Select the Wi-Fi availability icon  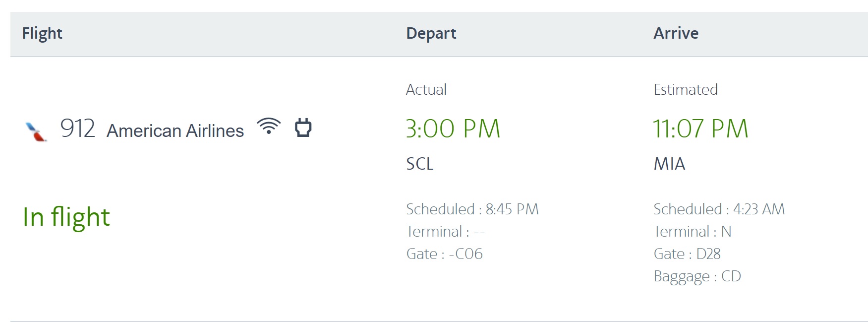[x=268, y=128]
